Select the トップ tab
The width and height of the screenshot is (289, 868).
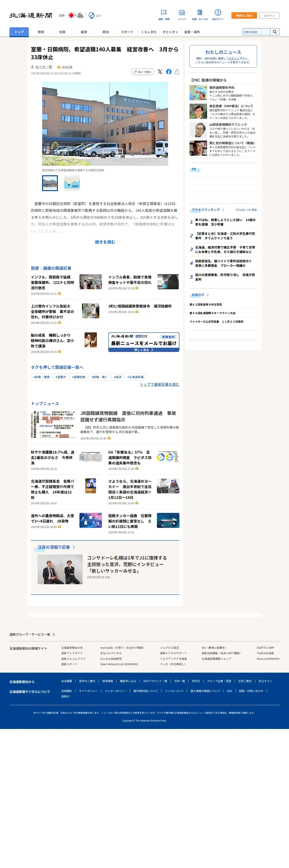pos(19,32)
